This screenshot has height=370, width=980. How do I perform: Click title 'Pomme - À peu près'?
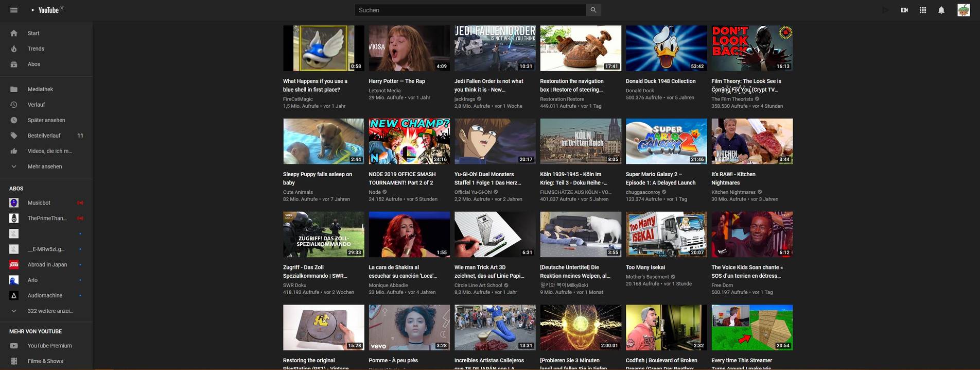coord(393,360)
